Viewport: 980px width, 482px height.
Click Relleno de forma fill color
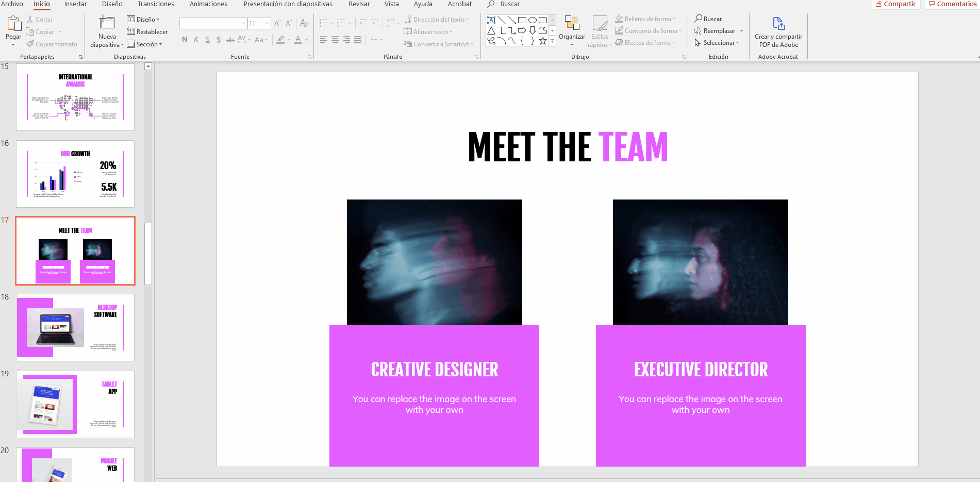pos(645,19)
